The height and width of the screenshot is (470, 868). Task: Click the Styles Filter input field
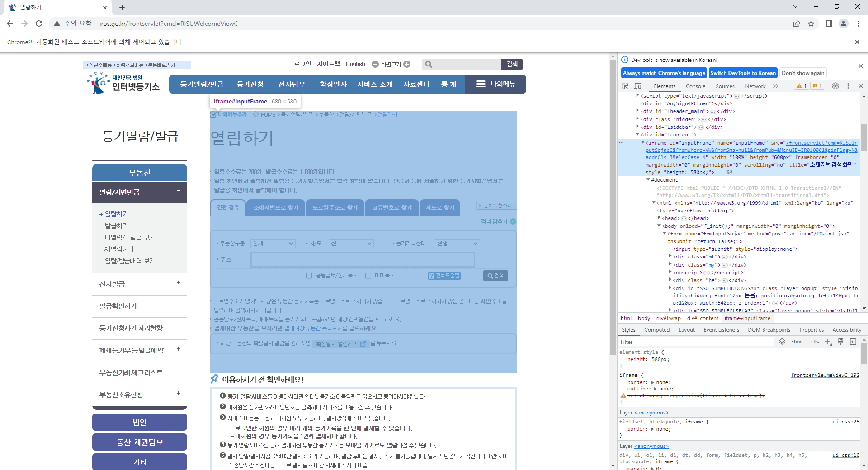(x=696, y=342)
